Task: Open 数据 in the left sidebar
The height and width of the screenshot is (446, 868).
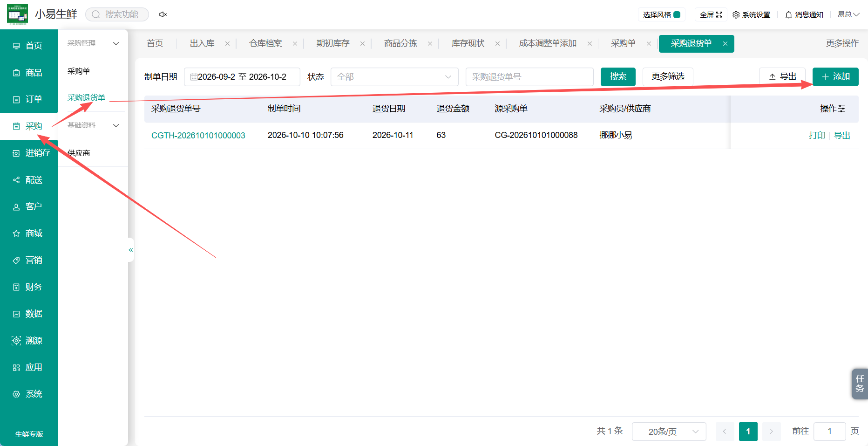Action: 29,314
